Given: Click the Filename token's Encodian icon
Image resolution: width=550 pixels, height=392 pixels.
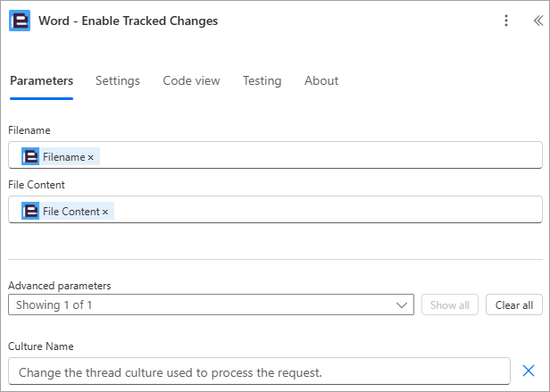Looking at the screenshot, I should tap(30, 156).
